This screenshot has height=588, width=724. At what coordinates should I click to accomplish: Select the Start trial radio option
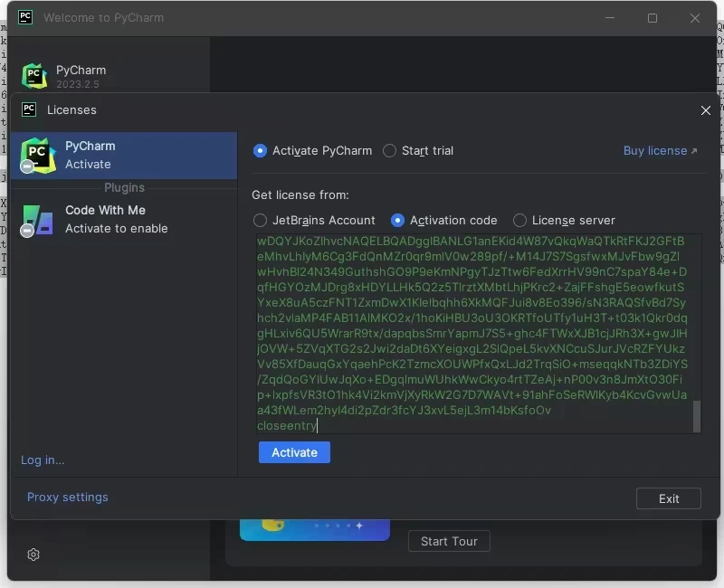tap(390, 151)
